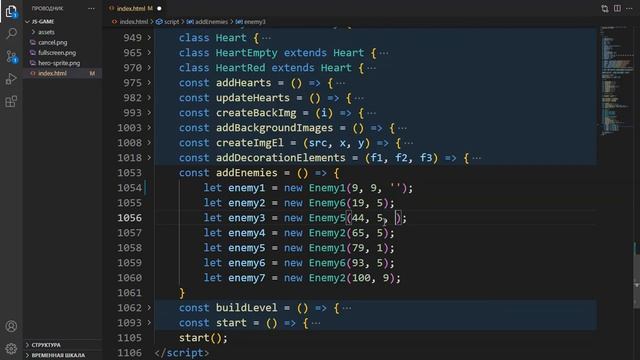
Task: Unfold class HeartEmpty at line 965
Action: [149, 53]
